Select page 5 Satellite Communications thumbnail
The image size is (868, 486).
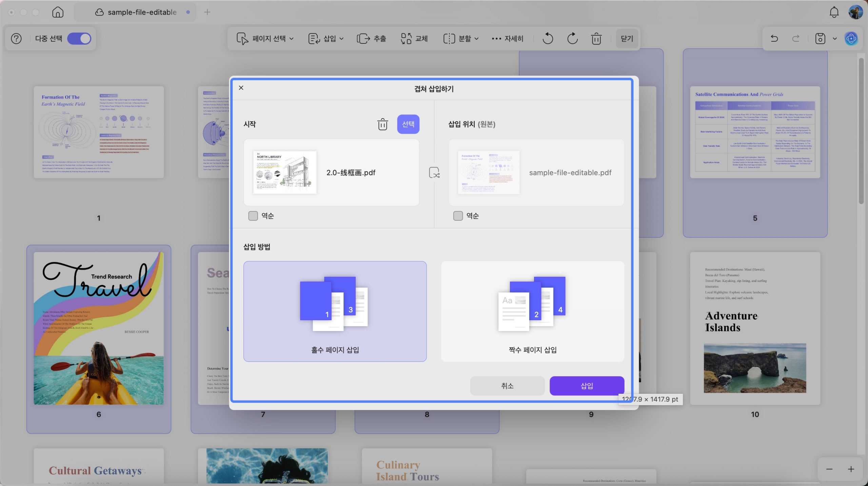point(755,132)
